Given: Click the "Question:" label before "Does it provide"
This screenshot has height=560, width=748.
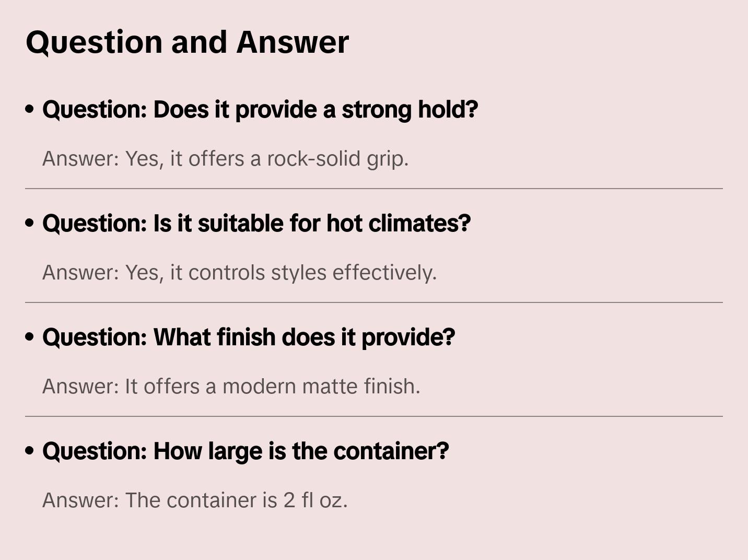Looking at the screenshot, I should click(x=95, y=110).
